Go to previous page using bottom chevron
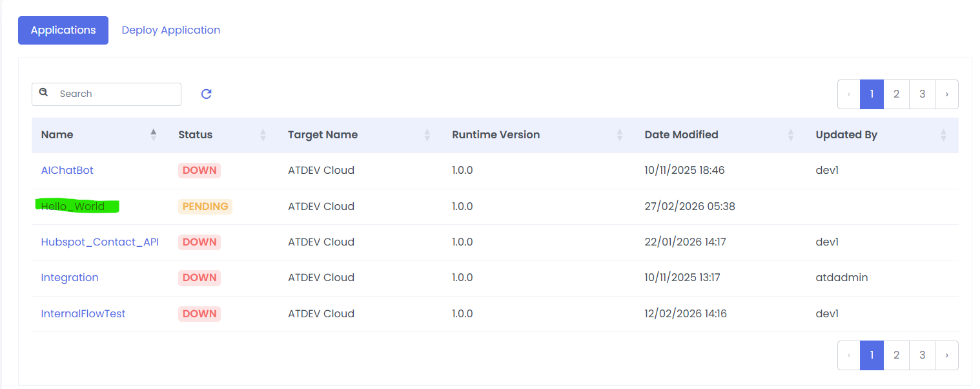 click(x=848, y=355)
